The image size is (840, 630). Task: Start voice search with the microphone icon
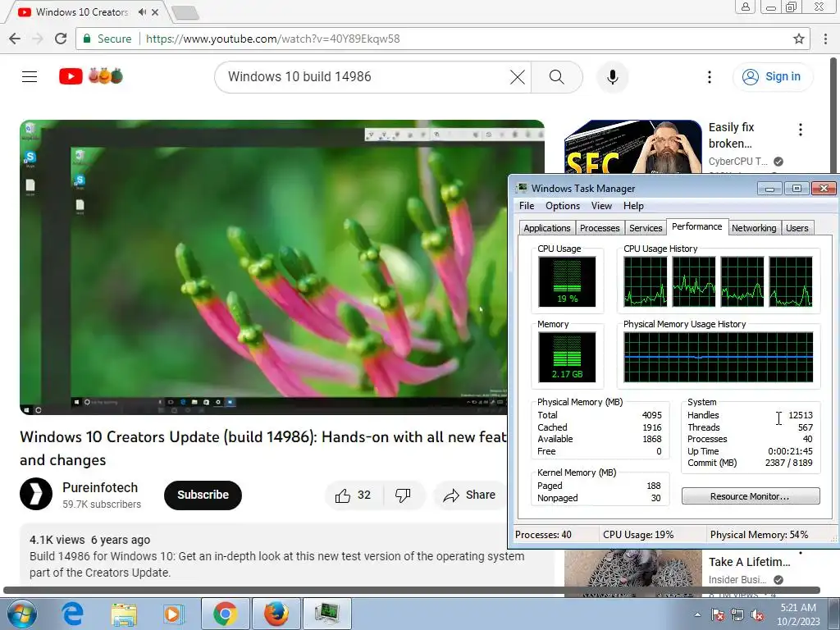[x=612, y=77]
